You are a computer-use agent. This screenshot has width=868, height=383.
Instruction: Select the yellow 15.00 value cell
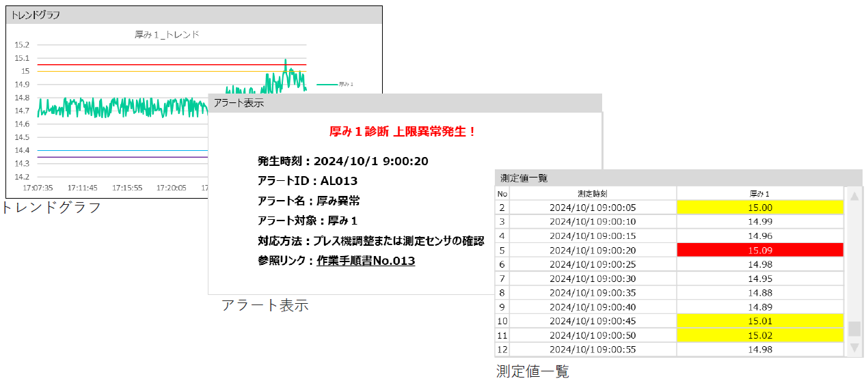760,208
